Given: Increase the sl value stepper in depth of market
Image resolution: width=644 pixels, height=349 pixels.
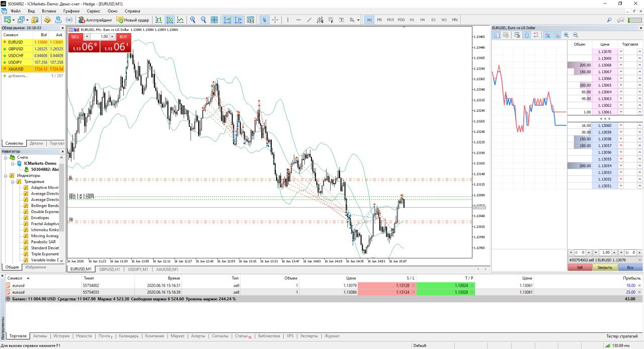Looking at the screenshot, I should click(589, 252).
